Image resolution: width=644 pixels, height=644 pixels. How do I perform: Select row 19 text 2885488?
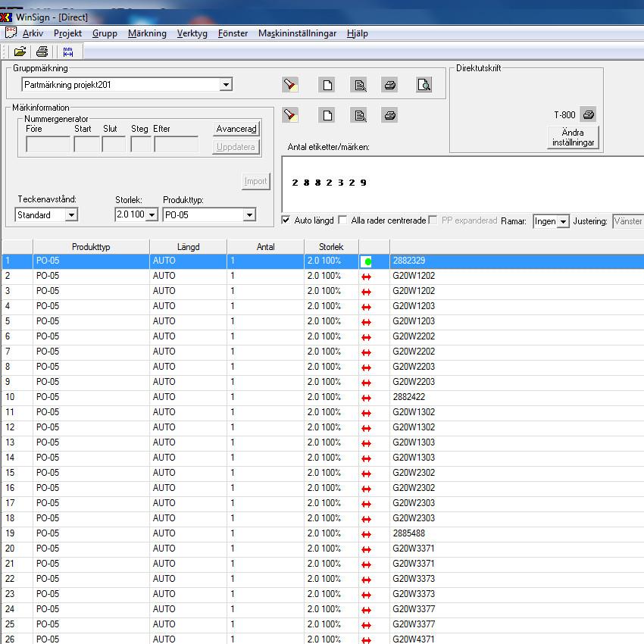point(408,533)
